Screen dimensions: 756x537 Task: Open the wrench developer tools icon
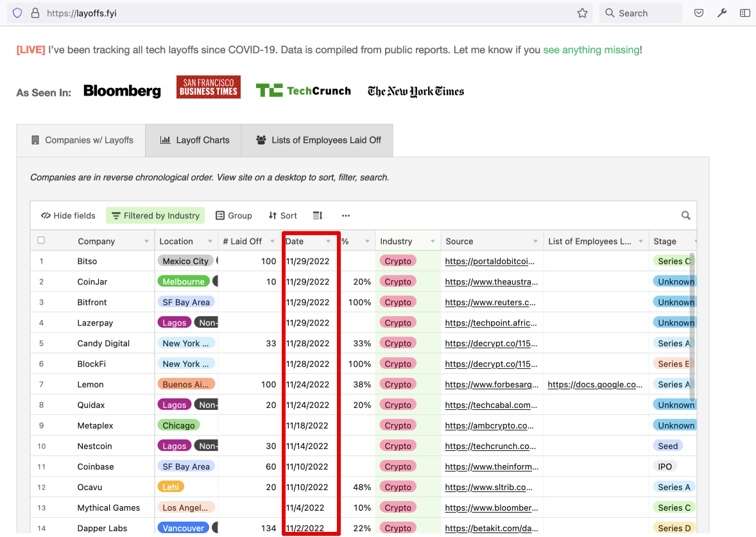722,13
